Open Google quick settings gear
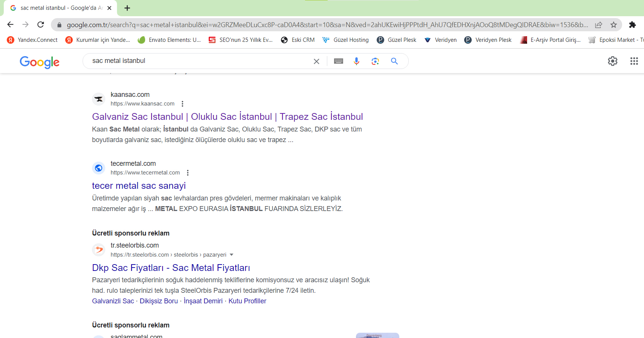Screen dimensions: 644x338 pos(613,61)
